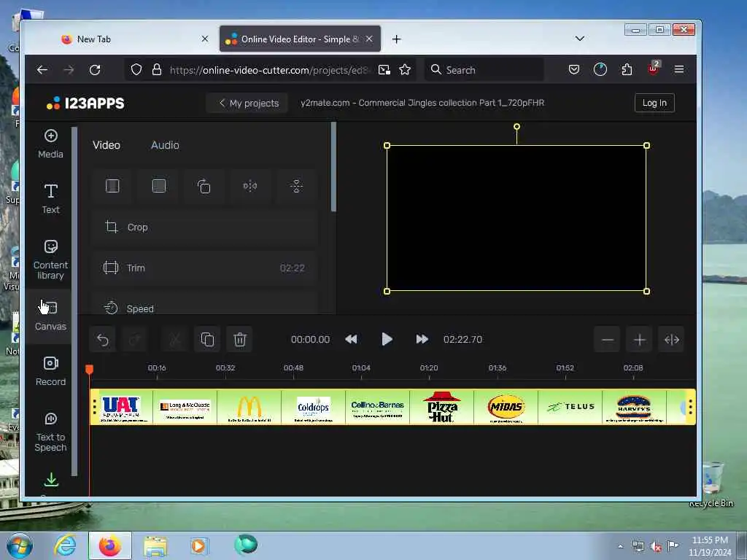
Task: Click the Log in button
Action: (x=654, y=103)
